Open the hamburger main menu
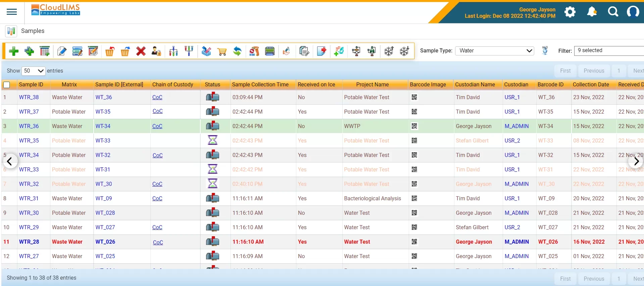 (x=12, y=12)
